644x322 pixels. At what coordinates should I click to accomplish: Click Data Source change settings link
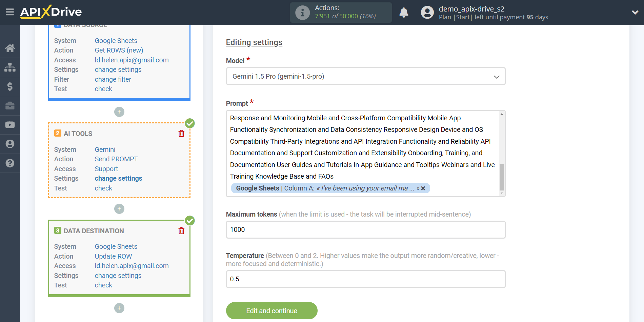point(118,69)
